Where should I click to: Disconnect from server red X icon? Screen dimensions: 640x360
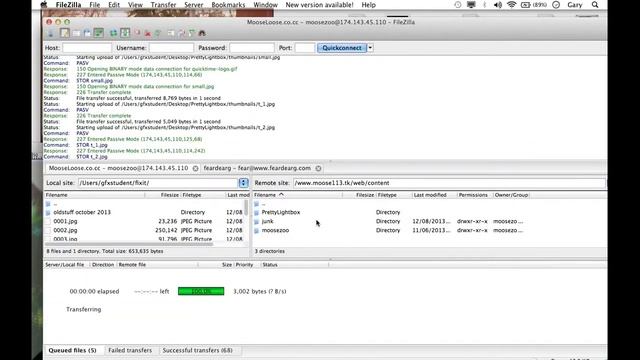[148, 33]
